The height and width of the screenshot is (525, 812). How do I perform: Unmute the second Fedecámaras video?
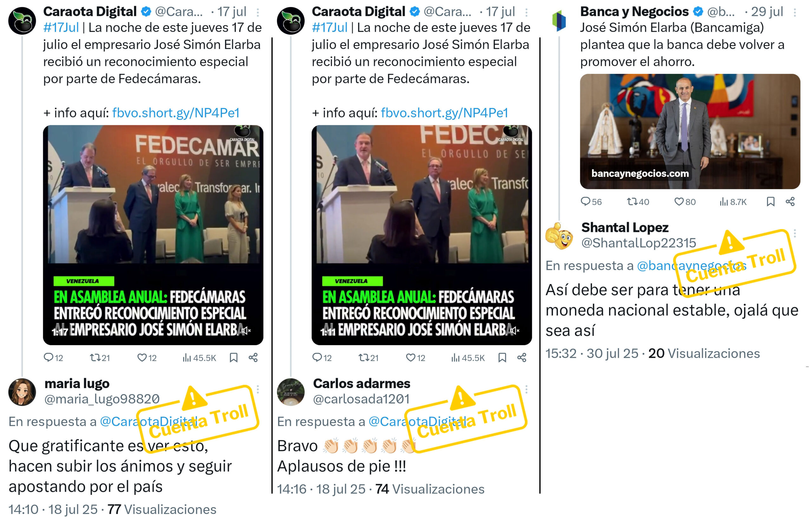click(514, 331)
